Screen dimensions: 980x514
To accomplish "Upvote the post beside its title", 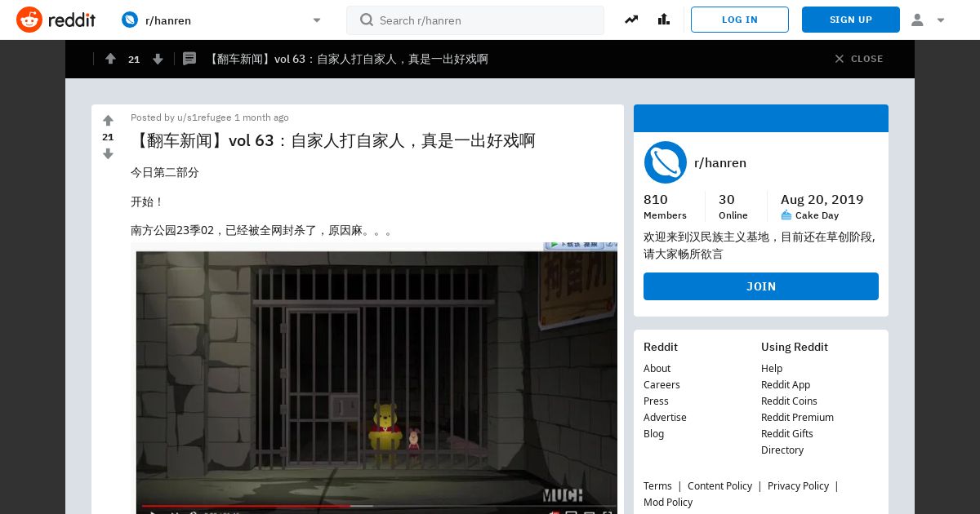I will tap(108, 120).
